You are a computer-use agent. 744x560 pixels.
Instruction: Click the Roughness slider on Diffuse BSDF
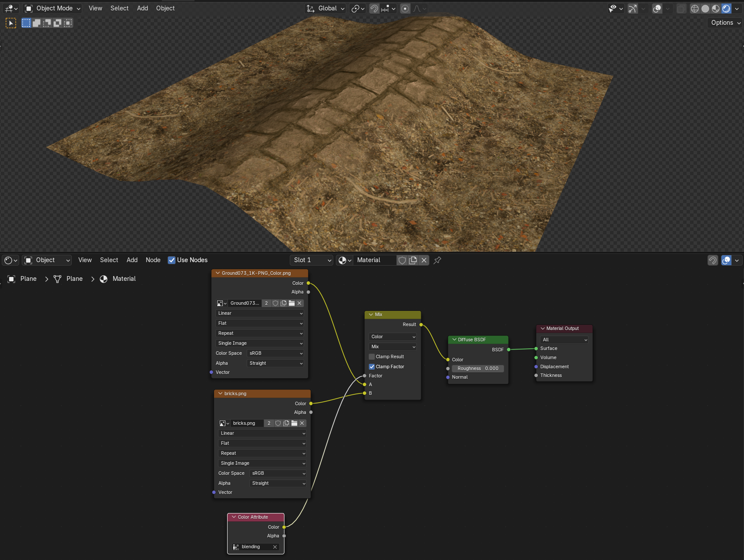point(478,368)
